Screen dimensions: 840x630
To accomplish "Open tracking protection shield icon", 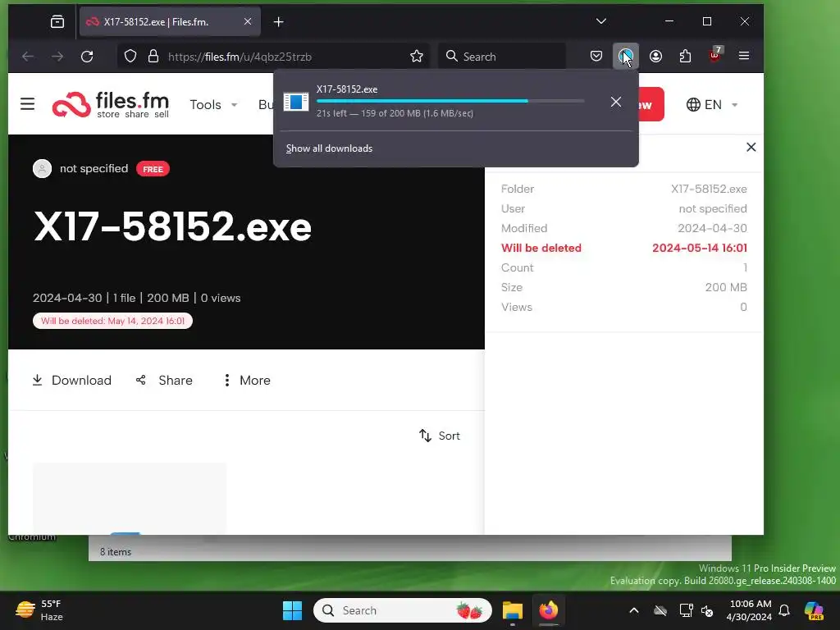I will pos(130,57).
